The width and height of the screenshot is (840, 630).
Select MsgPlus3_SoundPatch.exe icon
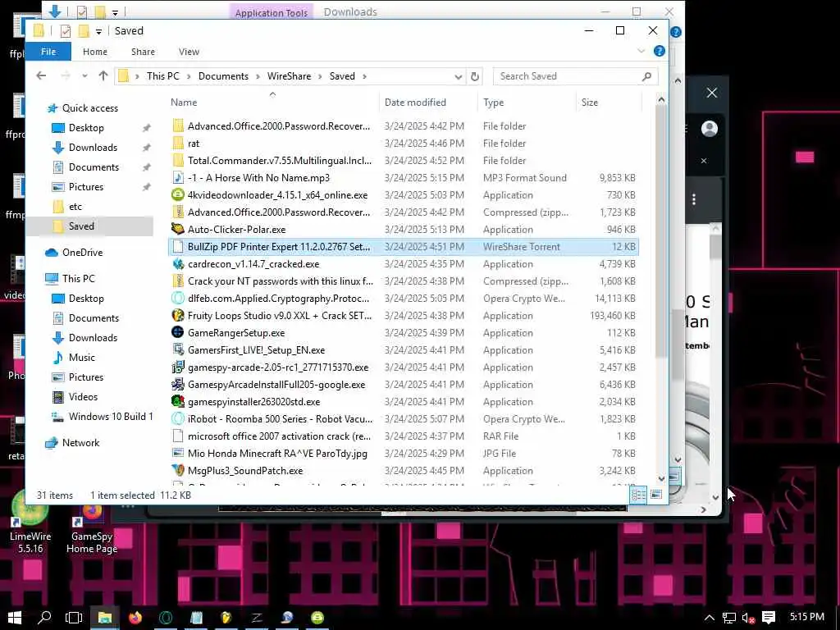coord(178,471)
